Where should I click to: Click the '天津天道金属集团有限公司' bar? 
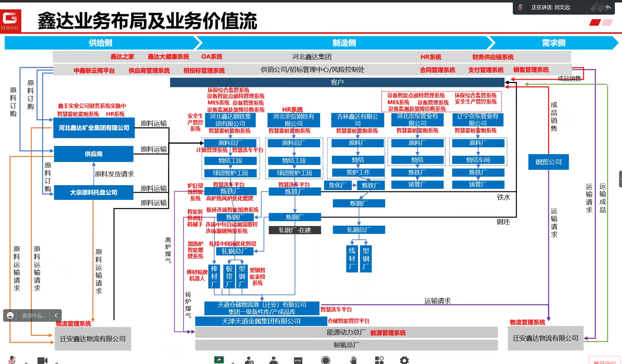tap(261, 321)
